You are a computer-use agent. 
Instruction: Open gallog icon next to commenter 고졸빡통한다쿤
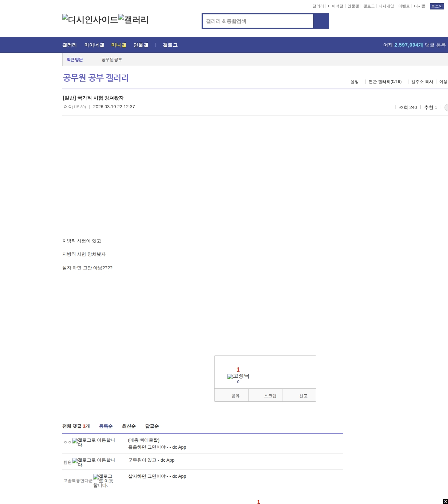(103, 481)
